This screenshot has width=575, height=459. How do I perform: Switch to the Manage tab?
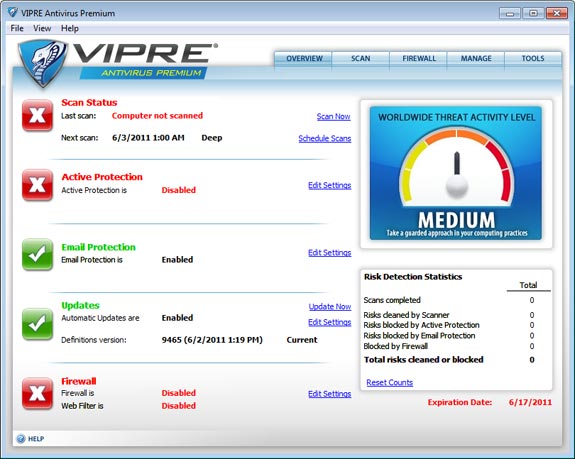[x=476, y=59]
